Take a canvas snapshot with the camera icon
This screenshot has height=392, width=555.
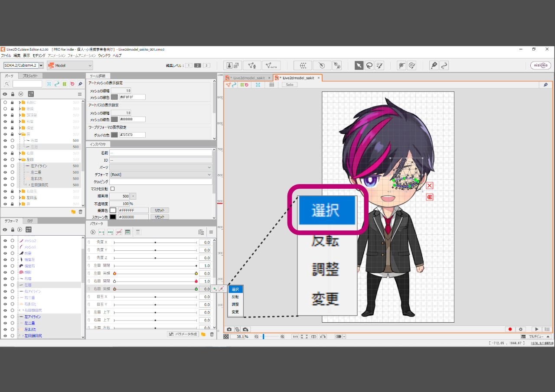click(x=229, y=330)
